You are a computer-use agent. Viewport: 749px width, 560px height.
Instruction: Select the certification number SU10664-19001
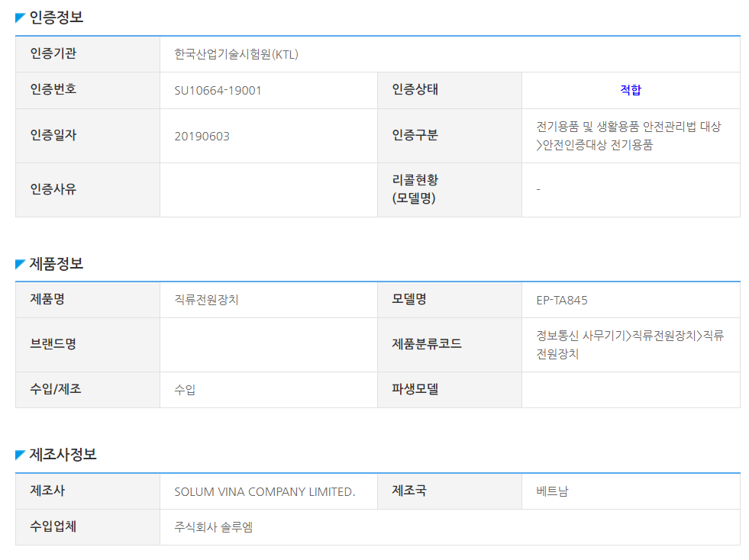pos(218,90)
